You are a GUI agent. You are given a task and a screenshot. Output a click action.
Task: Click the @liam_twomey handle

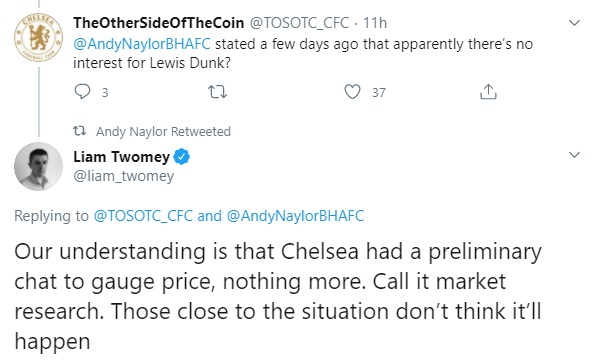(123, 176)
